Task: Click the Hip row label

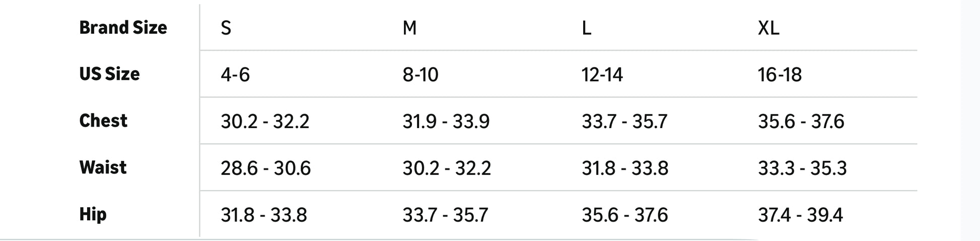Action: 93,214
